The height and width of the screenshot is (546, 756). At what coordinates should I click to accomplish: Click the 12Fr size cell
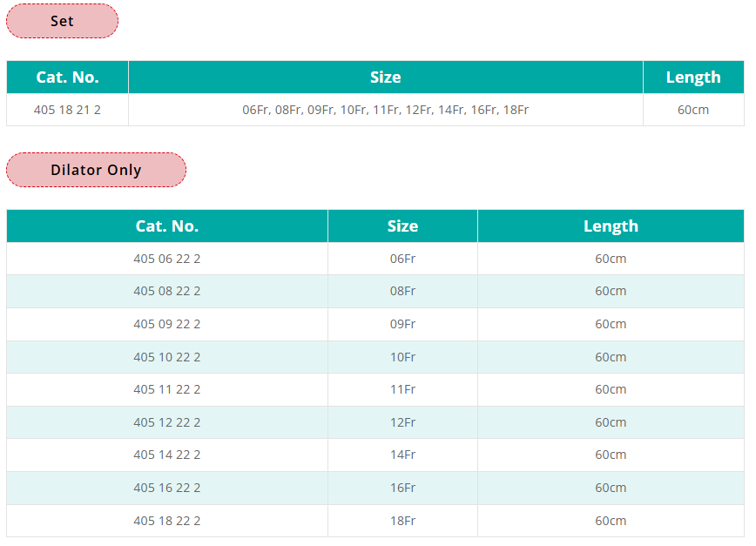(402, 422)
